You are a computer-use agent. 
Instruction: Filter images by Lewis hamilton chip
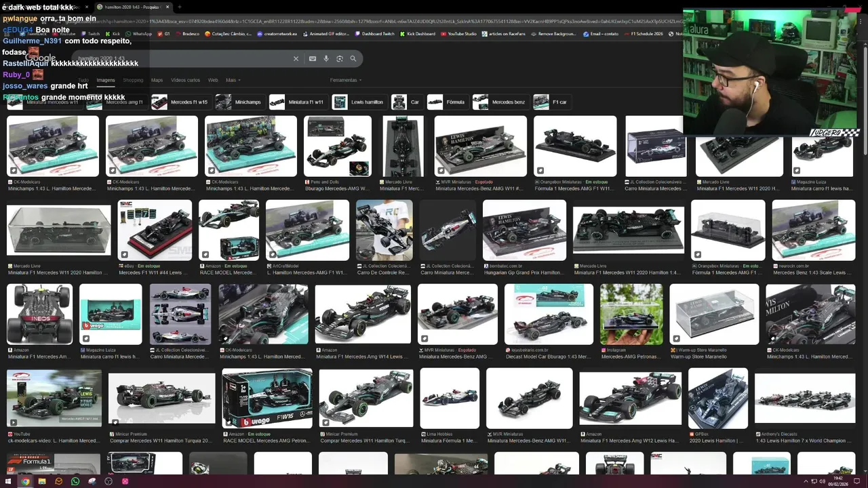click(359, 102)
